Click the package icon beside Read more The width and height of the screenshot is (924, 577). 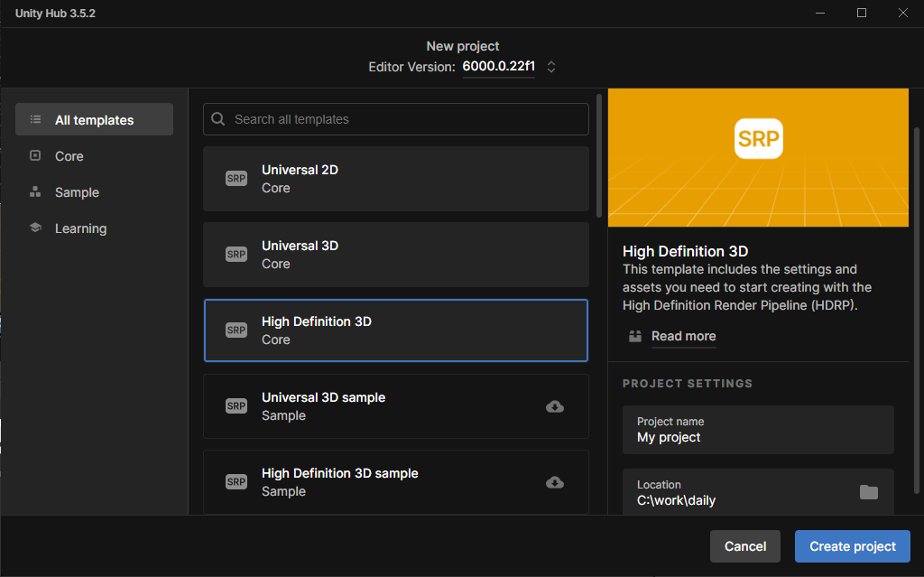635,336
